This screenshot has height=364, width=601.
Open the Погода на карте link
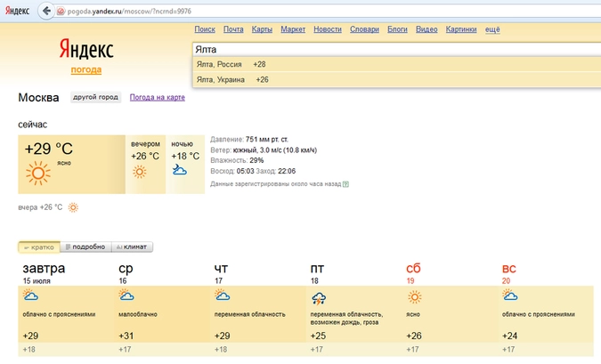157,97
